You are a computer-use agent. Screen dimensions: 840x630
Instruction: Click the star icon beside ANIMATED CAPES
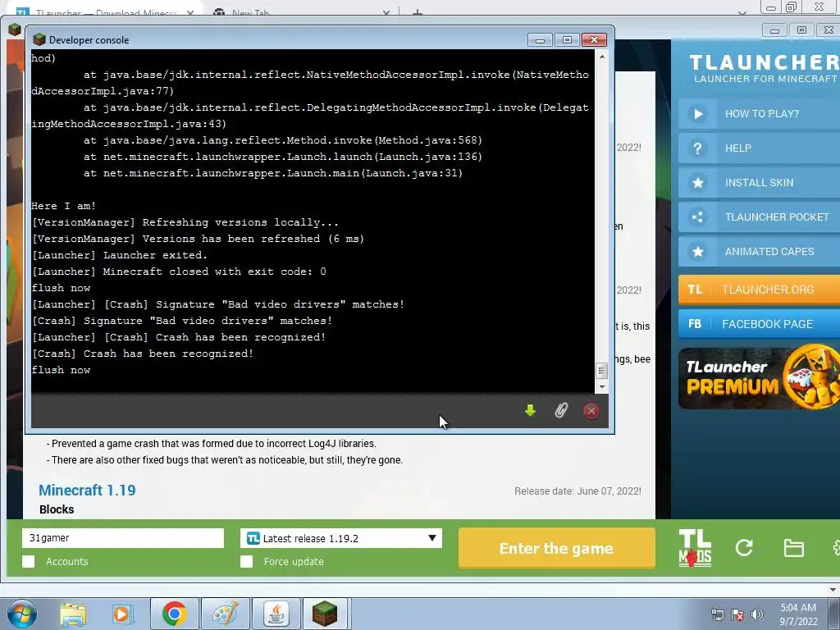click(x=697, y=251)
